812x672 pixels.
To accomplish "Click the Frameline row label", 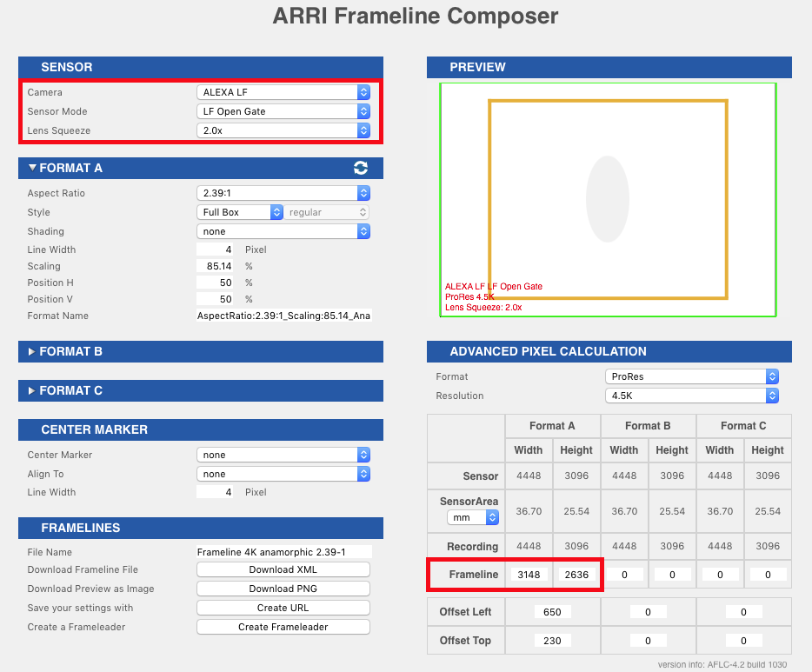I will tap(473, 574).
